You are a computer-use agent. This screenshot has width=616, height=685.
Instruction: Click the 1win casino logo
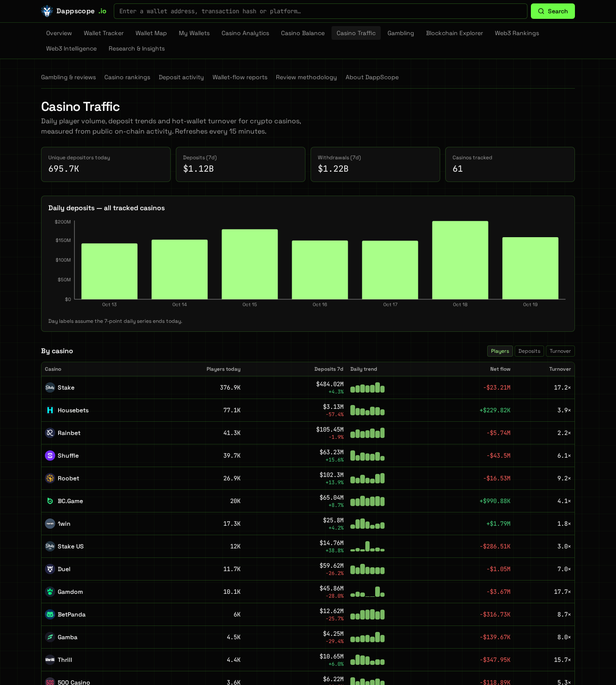pos(50,524)
